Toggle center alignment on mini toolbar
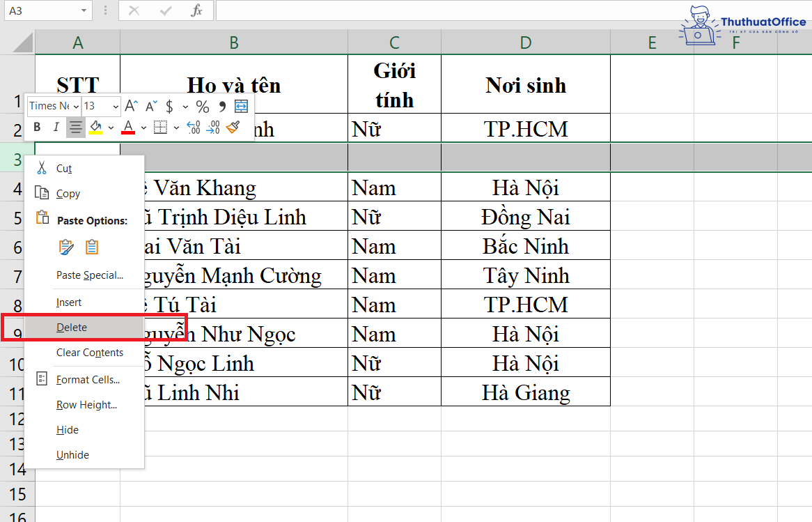 click(75, 128)
